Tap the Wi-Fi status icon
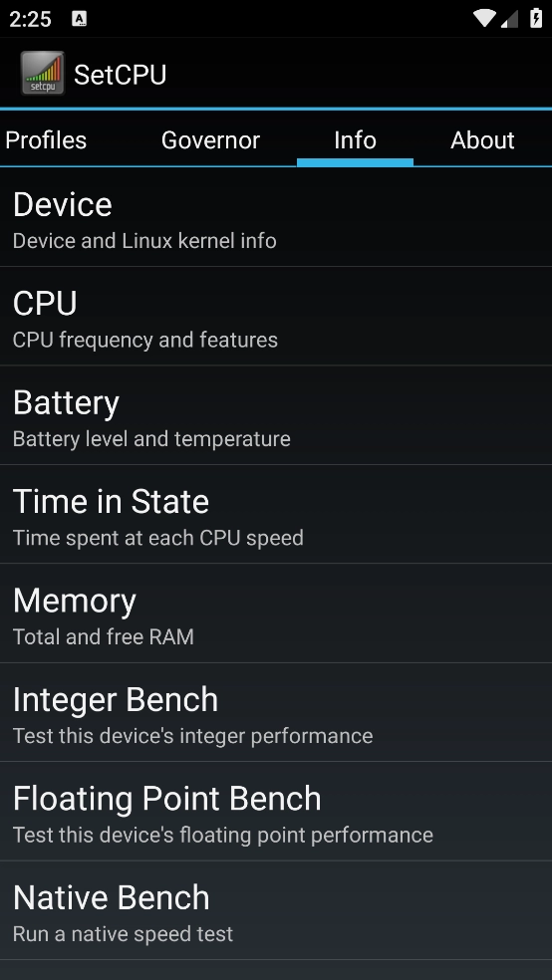 pyautogui.click(x=484, y=18)
